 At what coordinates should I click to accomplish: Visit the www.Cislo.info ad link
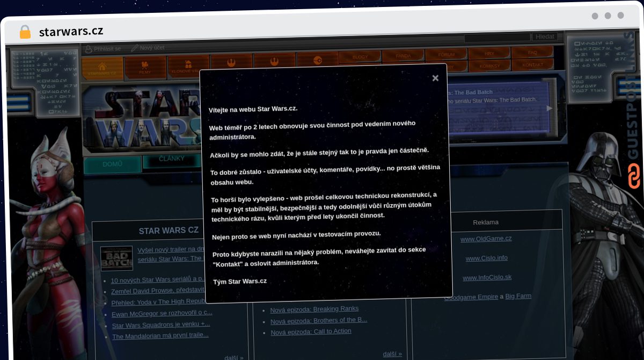486,258
